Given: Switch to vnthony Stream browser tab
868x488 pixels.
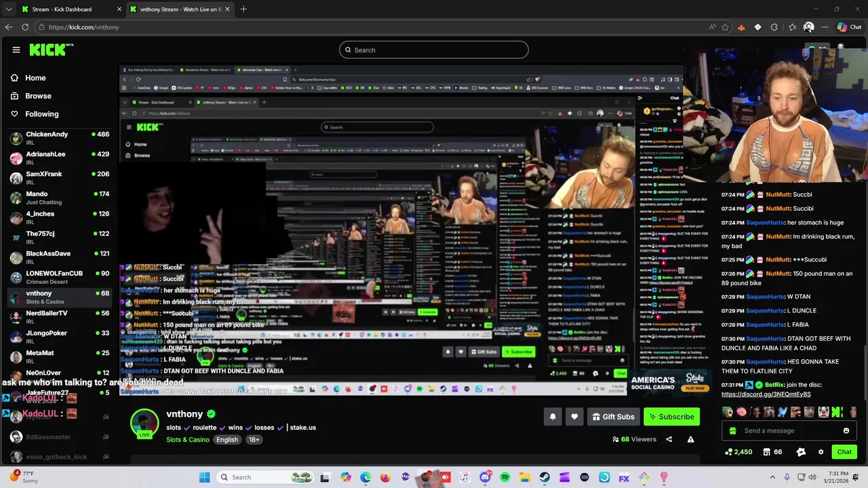Looking at the screenshot, I should pyautogui.click(x=180, y=9).
